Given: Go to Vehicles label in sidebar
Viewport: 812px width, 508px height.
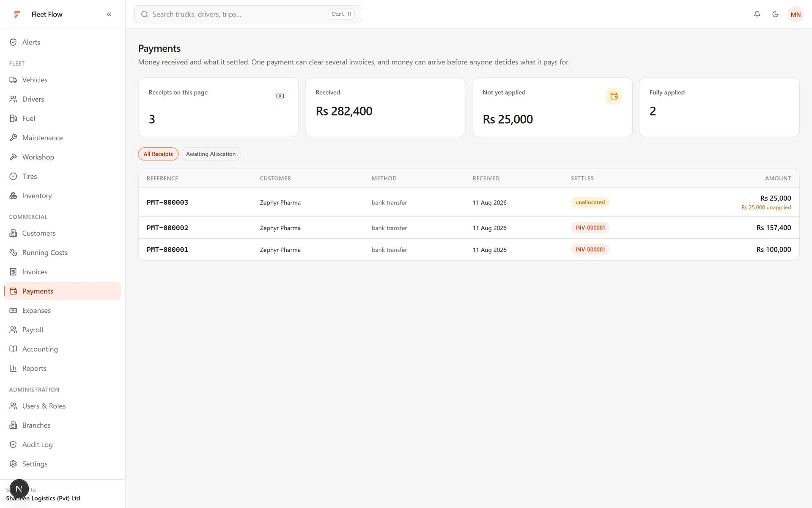Looking at the screenshot, I should (x=35, y=80).
